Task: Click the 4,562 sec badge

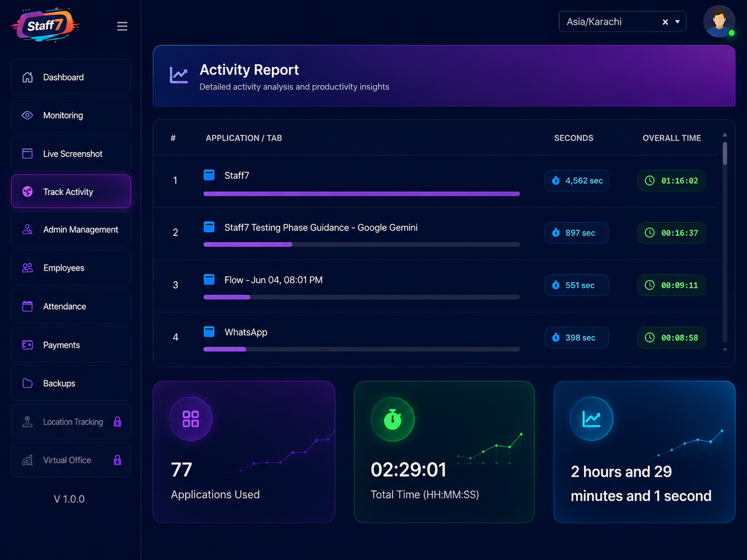Action: click(x=577, y=180)
